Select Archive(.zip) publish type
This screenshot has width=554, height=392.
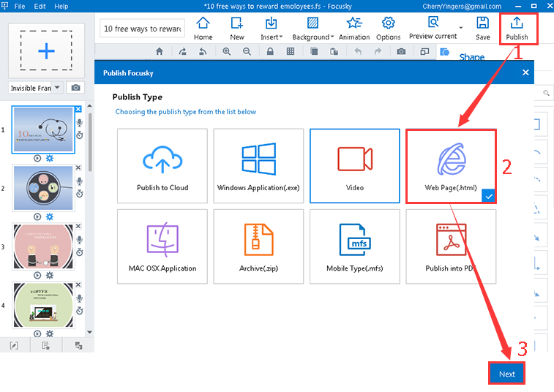click(258, 246)
